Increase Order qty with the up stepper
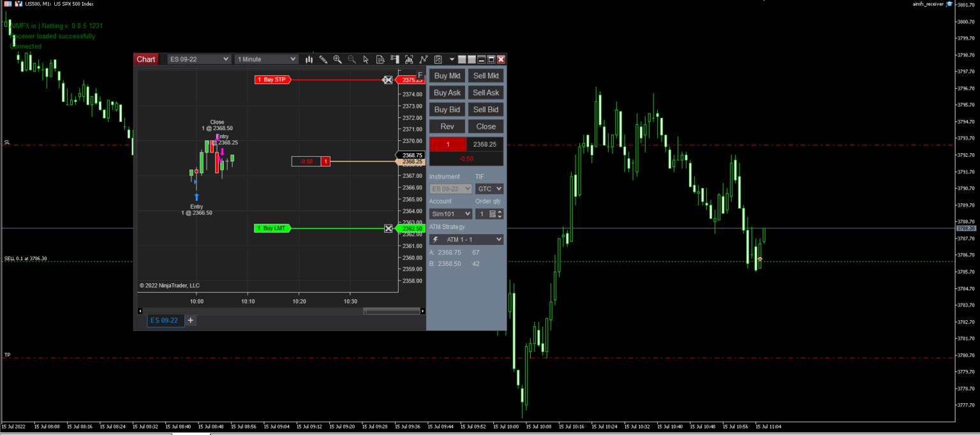980x435 pixels. (x=500, y=211)
